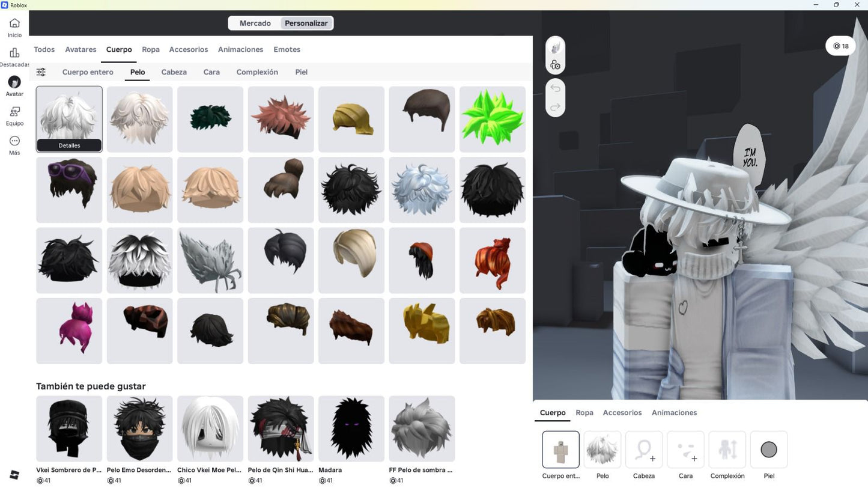Open the Vkei Sombrero recommended item thumbnail
This screenshot has width=868, height=488.
(x=69, y=429)
